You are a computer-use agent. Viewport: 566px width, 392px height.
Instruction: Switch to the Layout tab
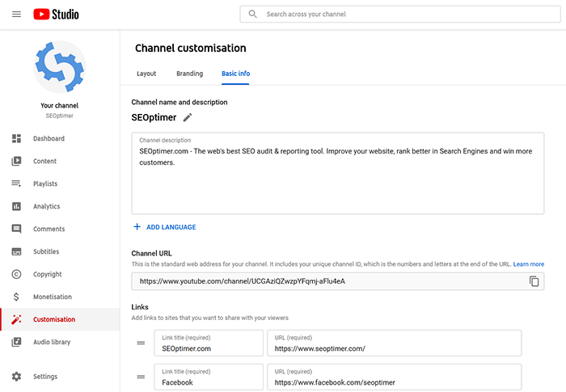coord(146,74)
